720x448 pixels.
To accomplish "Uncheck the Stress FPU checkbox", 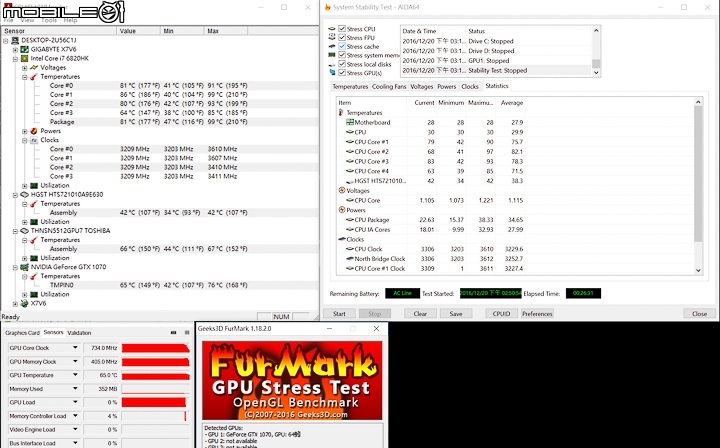I will pos(342,37).
